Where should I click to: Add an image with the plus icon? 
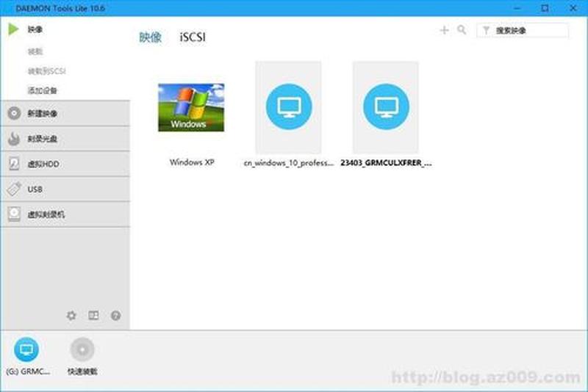click(445, 30)
